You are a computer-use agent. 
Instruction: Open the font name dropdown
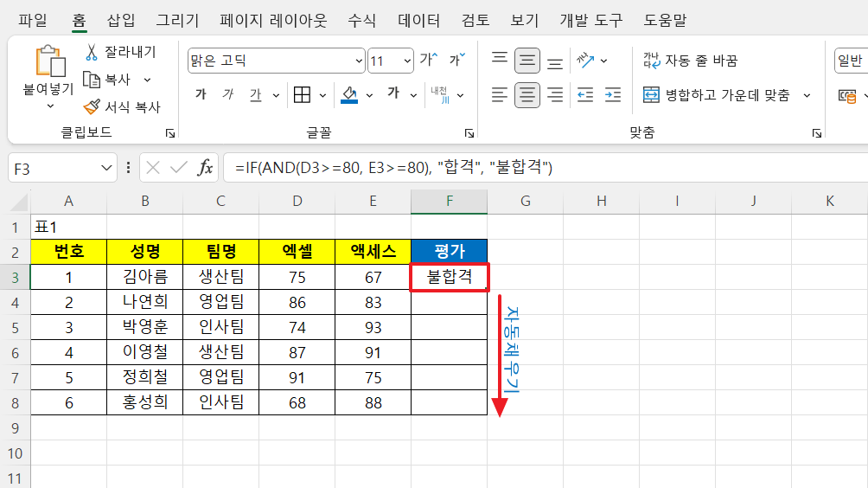coord(359,61)
